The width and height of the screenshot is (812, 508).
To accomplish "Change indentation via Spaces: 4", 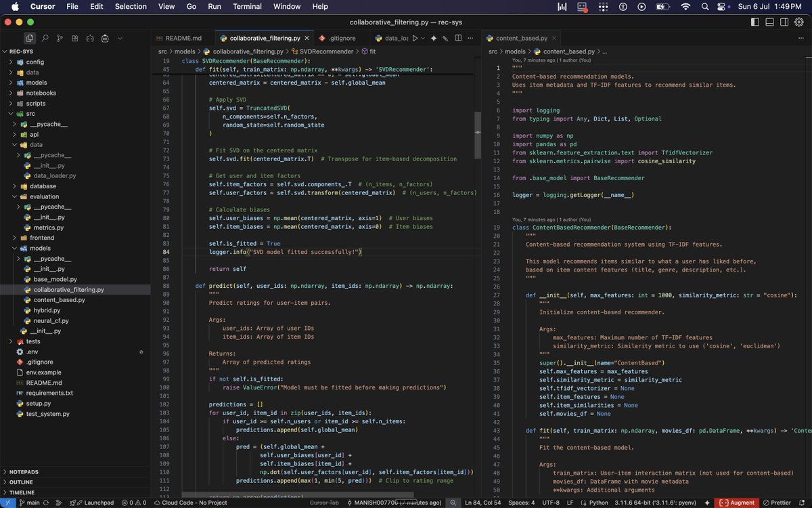I will point(521,503).
